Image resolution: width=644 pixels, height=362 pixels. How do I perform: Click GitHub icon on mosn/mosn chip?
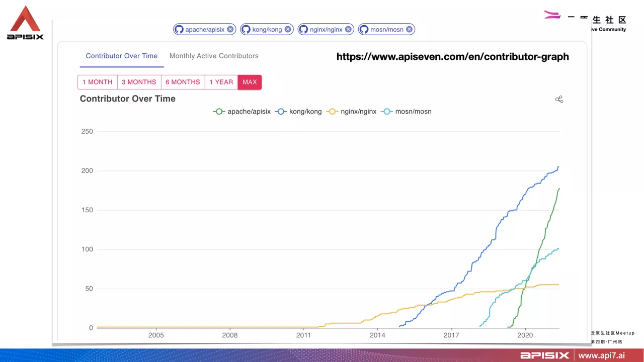[364, 29]
